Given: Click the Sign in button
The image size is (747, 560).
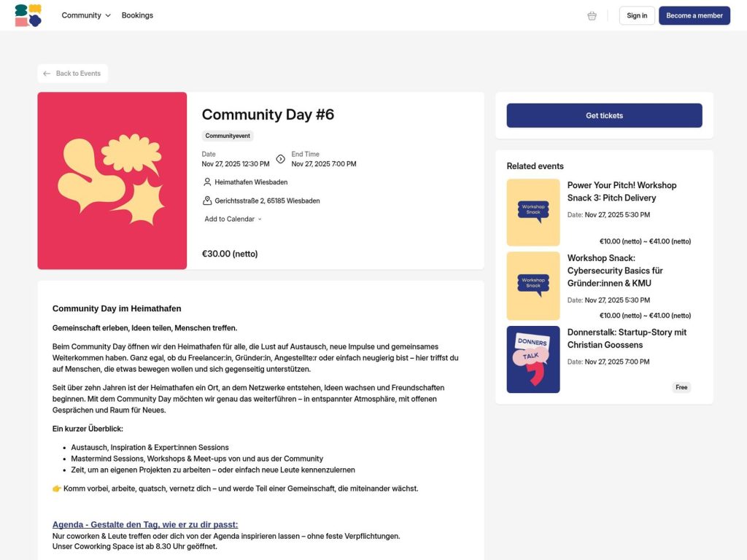Looking at the screenshot, I should point(636,15).
